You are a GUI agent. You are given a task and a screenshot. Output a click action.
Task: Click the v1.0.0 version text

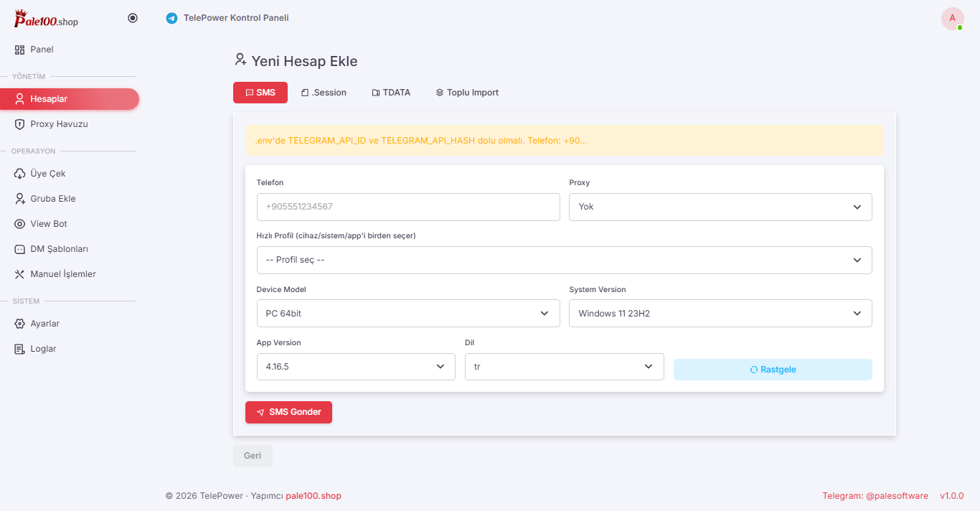click(952, 496)
